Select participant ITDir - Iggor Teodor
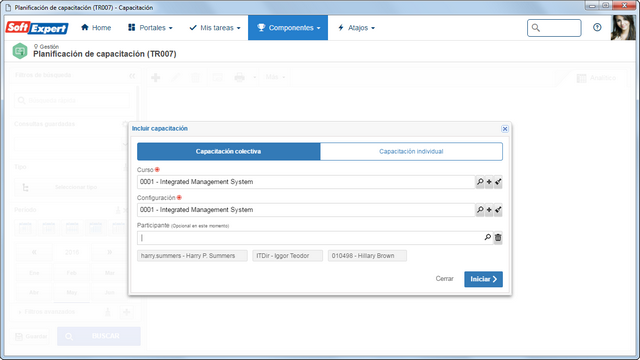 coord(287,256)
